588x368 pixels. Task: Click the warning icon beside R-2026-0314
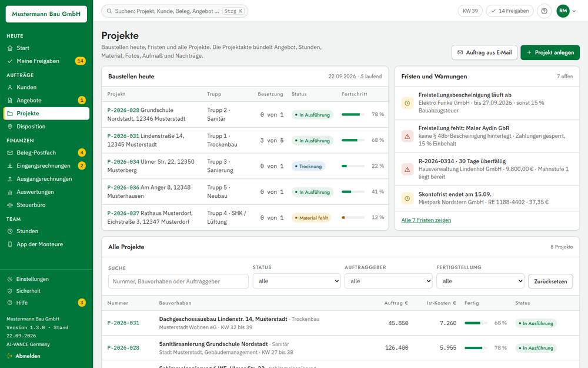click(x=407, y=170)
